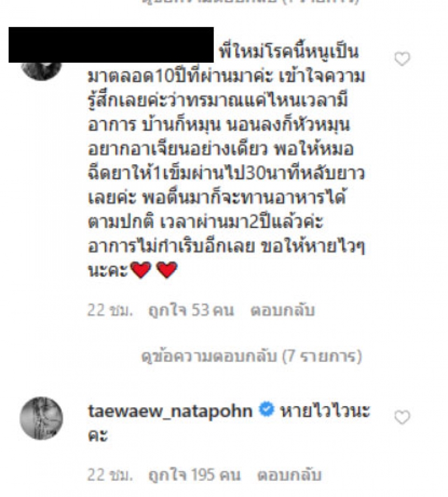Reply to the comment with 195 likes
Viewport: 448px width, 497px height.
click(290, 475)
